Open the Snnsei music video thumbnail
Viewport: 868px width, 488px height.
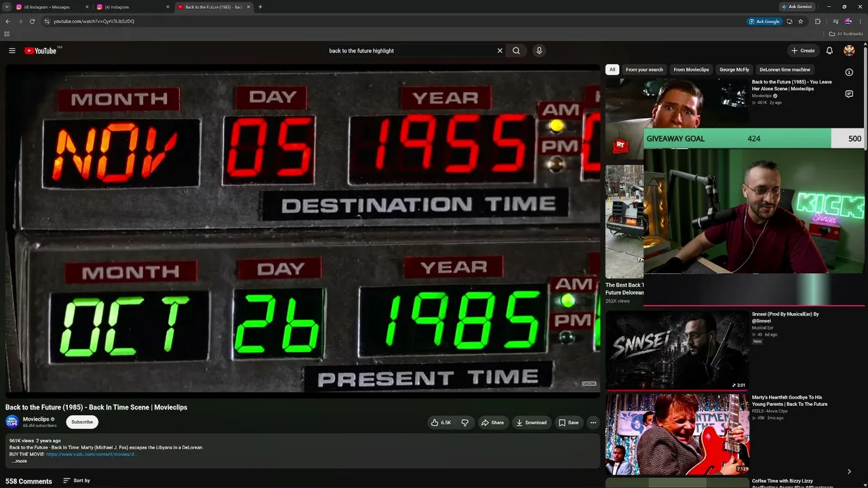click(x=677, y=350)
